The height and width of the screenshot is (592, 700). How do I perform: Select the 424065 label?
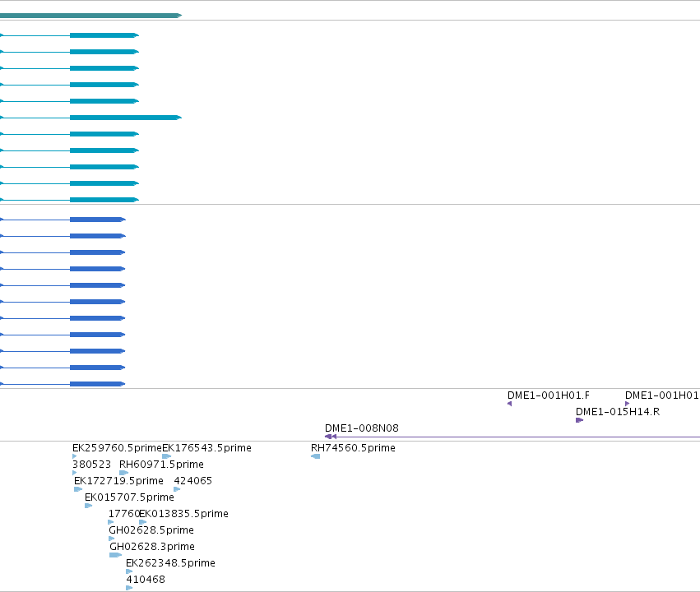[192, 481]
